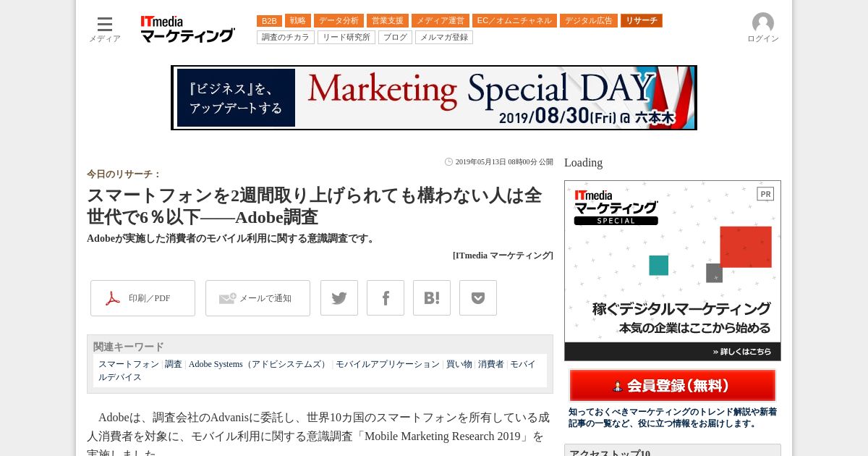Screen dimensions: 868x456
Task: Open 印刷/PDF print option
Action: point(142,298)
